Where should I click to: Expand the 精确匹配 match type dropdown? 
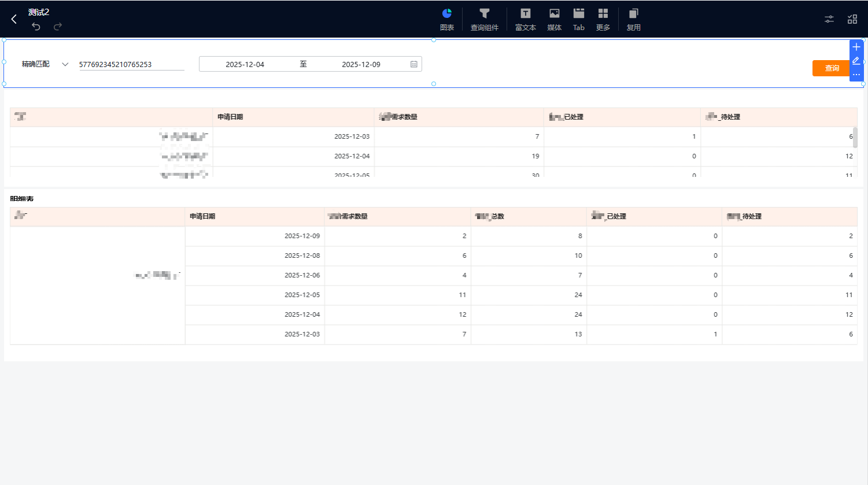coord(65,64)
